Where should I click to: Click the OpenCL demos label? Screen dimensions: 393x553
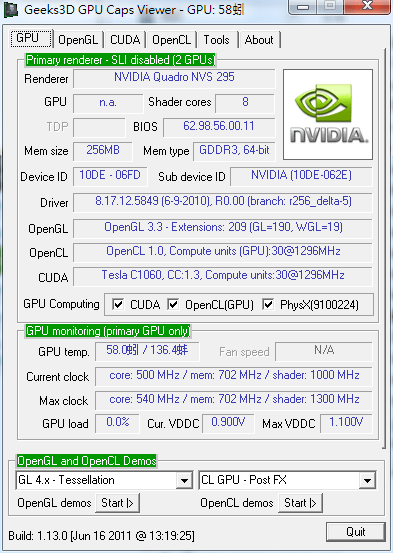click(237, 503)
